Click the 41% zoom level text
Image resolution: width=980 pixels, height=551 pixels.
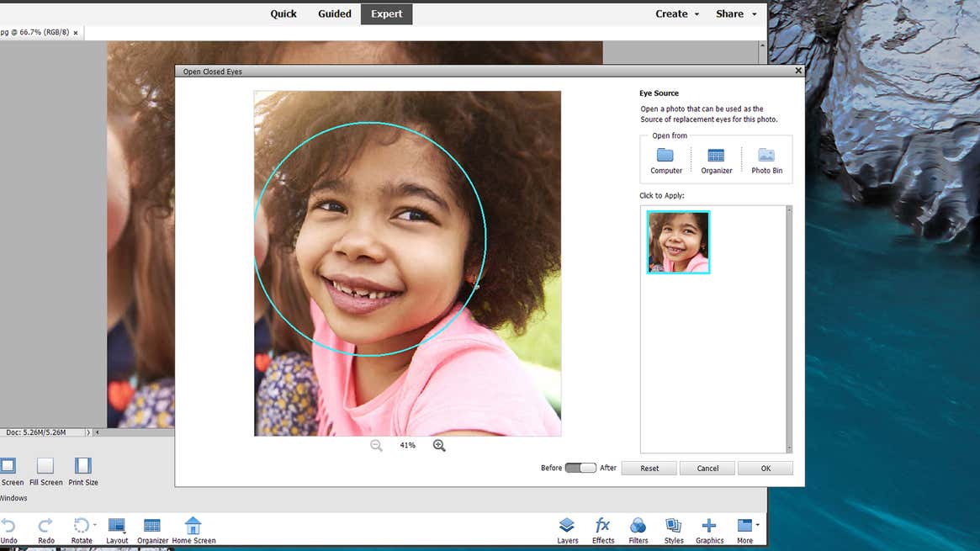pyautogui.click(x=407, y=445)
